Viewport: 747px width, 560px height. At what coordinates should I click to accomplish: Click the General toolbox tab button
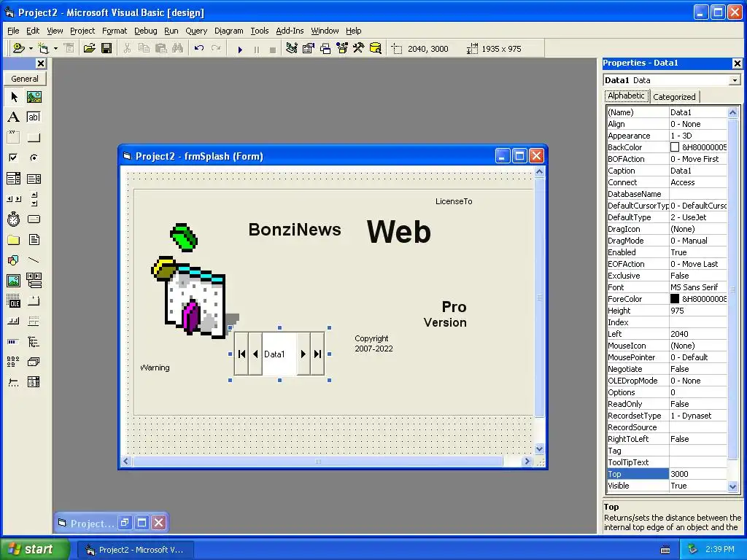click(25, 79)
